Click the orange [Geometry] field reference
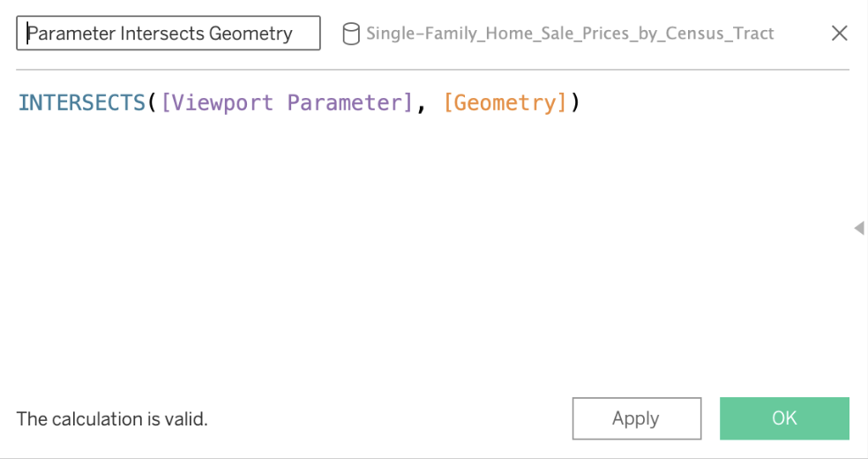868x459 pixels. [505, 103]
